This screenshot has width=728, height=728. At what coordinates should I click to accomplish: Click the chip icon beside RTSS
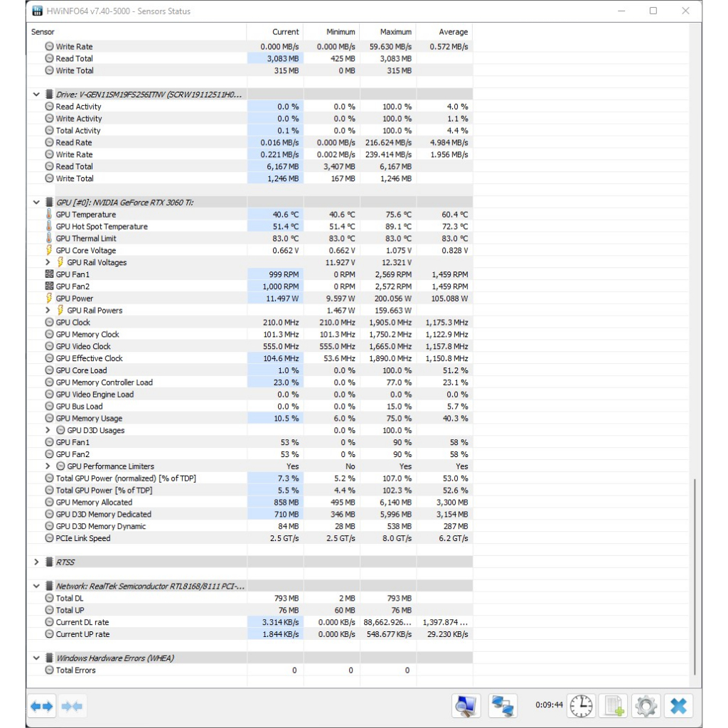click(x=49, y=562)
